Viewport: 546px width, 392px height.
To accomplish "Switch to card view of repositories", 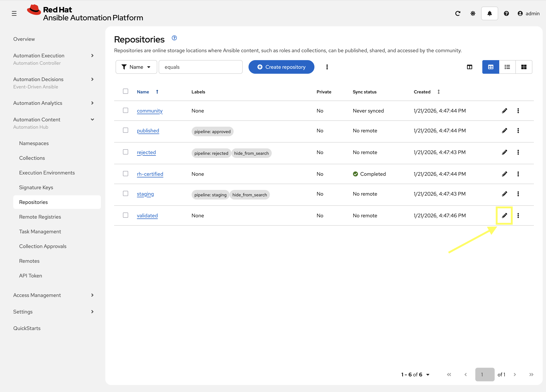I will [524, 67].
